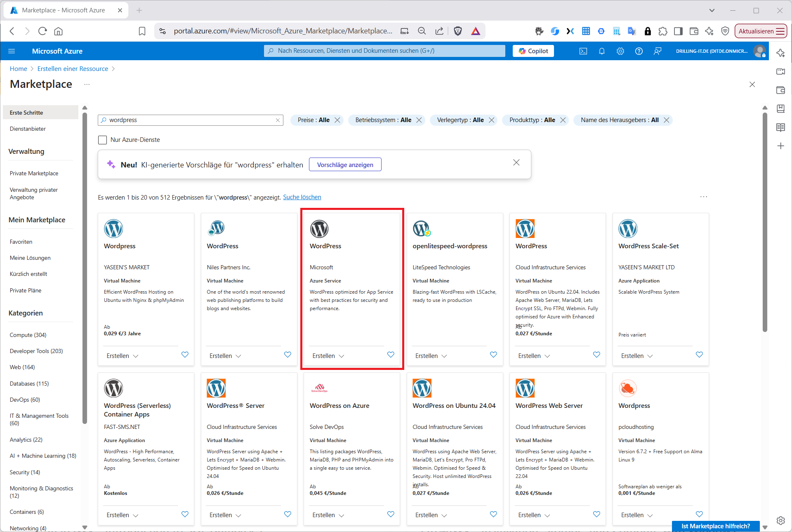Select Erste Schritte in sidebar
The height and width of the screenshot is (532, 792).
(40, 113)
